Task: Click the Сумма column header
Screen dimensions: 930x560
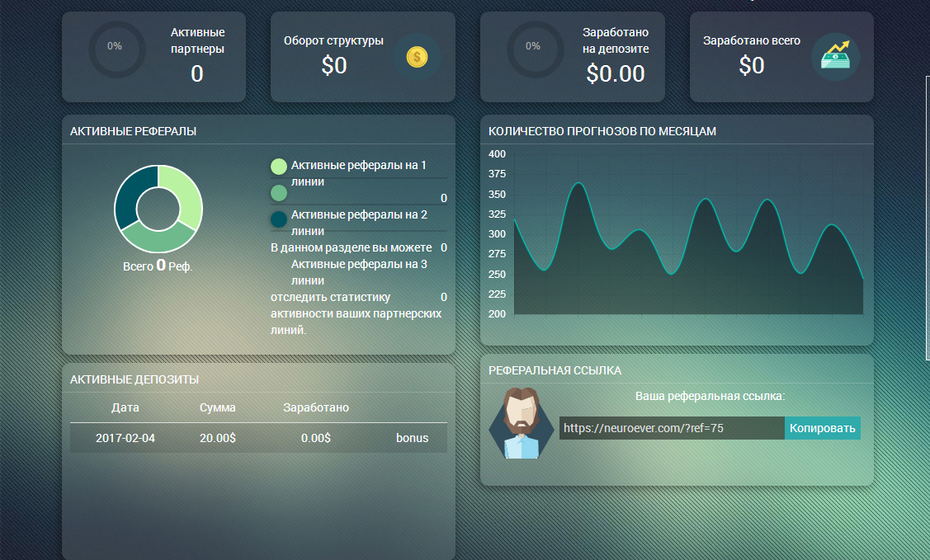Action: tap(217, 407)
